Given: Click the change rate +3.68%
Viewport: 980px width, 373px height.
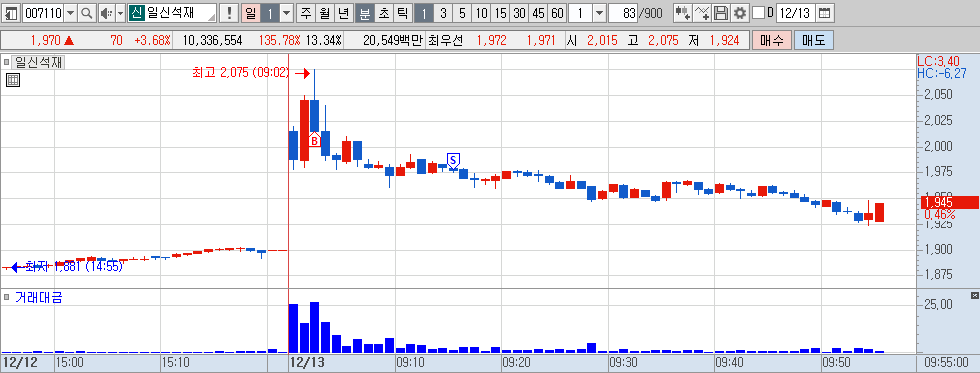Looking at the screenshot, I should (x=151, y=41).
